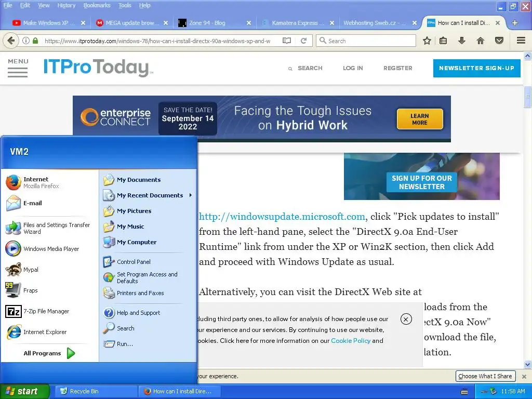This screenshot has height=399, width=532.
Task: Open the Tools menu
Action: [125, 5]
